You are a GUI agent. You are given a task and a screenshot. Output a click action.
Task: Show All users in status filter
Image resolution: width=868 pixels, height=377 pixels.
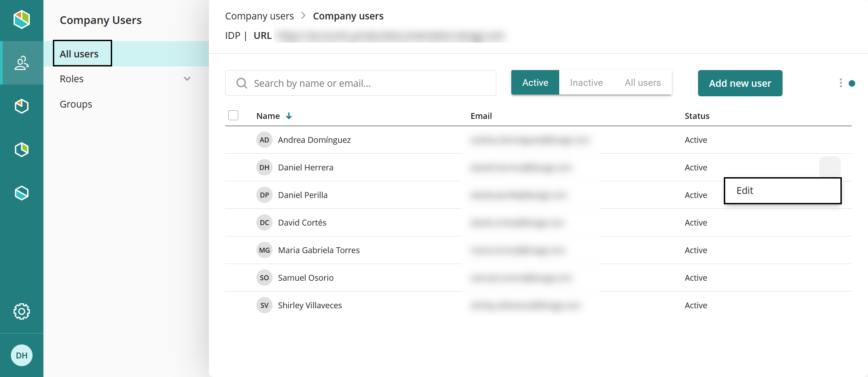pyautogui.click(x=642, y=83)
